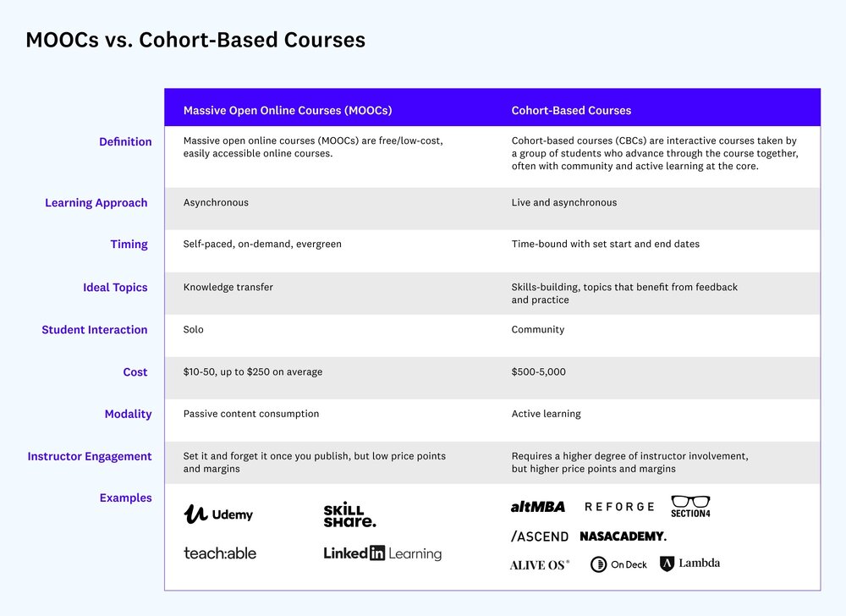This screenshot has width=846, height=616.
Task: Click the On Deck logo
Action: pyautogui.click(x=619, y=564)
